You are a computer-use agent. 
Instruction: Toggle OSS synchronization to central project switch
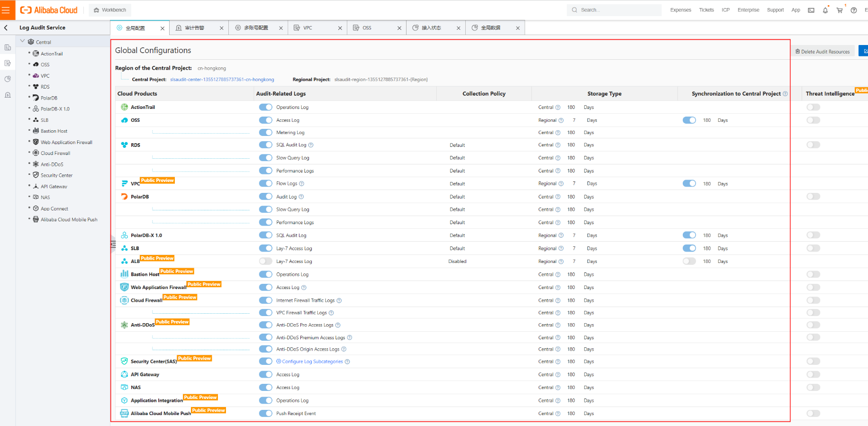click(689, 120)
